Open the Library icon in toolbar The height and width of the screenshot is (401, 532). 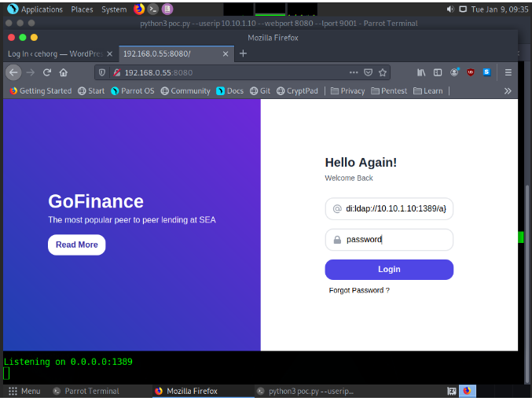(421, 72)
